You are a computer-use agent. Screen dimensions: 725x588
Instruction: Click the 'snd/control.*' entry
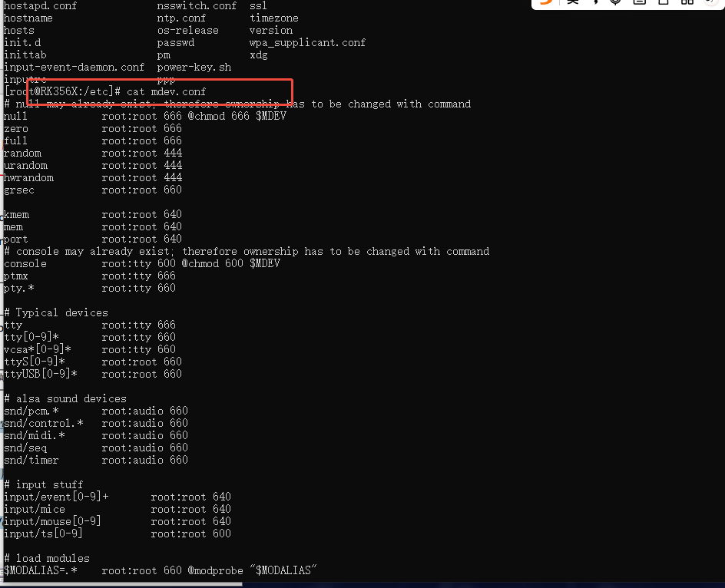44,423
